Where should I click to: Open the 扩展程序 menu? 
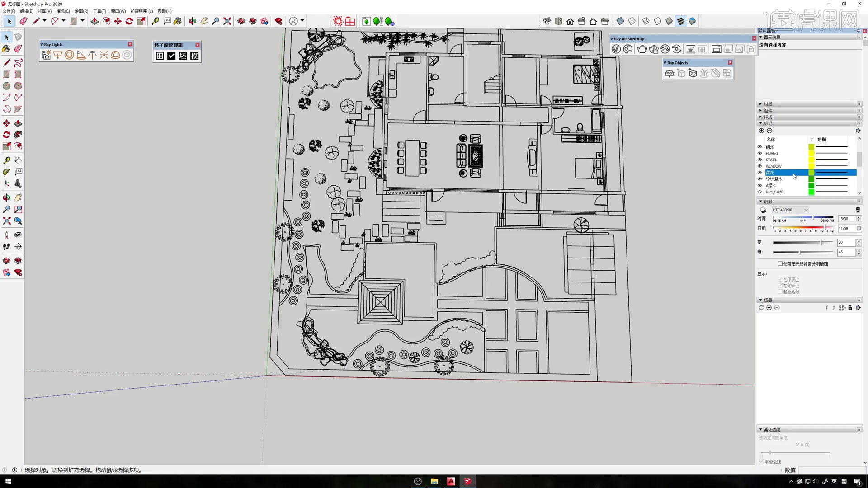tap(142, 11)
